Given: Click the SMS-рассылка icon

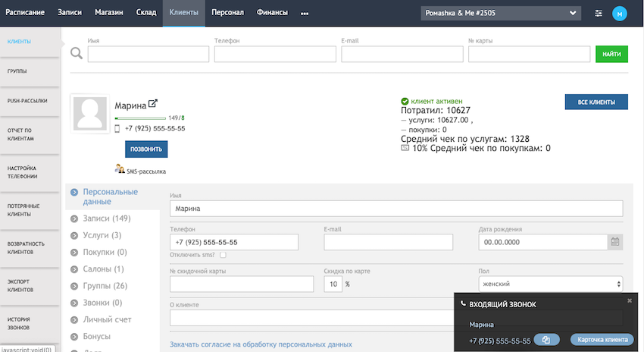Looking at the screenshot, I should (120, 170).
